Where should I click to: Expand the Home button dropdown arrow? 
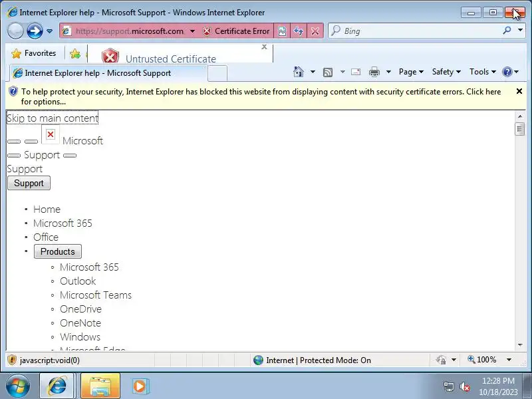pos(313,72)
